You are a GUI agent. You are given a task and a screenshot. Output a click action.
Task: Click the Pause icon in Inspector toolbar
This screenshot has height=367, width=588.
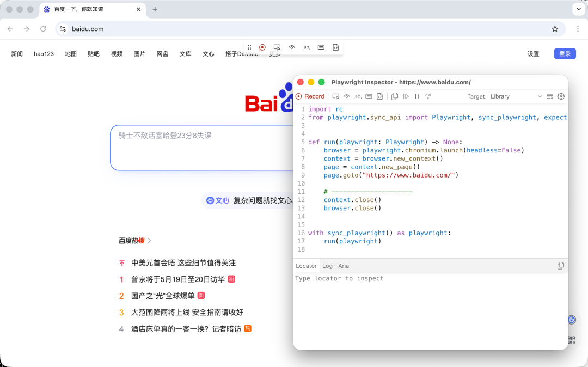coord(416,96)
